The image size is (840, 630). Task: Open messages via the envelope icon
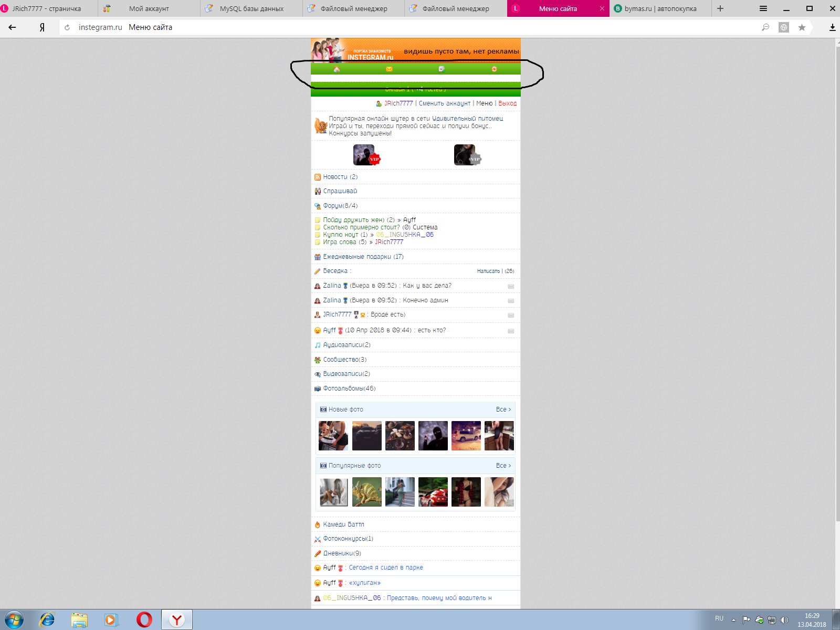point(389,69)
